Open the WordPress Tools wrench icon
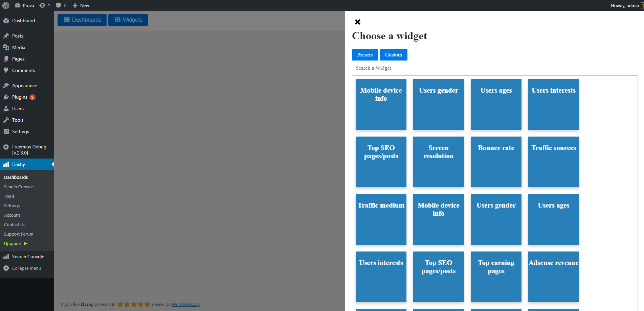This screenshot has height=311, width=644. point(6,120)
